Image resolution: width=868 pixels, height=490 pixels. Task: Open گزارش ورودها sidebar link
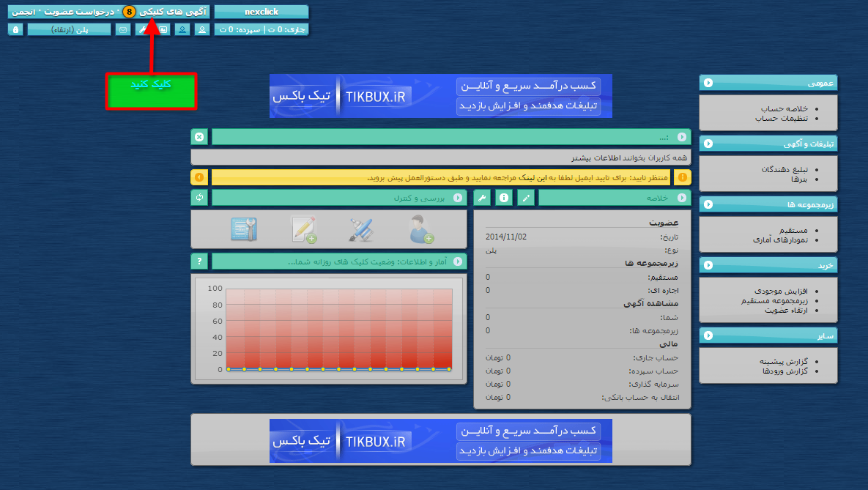(x=785, y=371)
